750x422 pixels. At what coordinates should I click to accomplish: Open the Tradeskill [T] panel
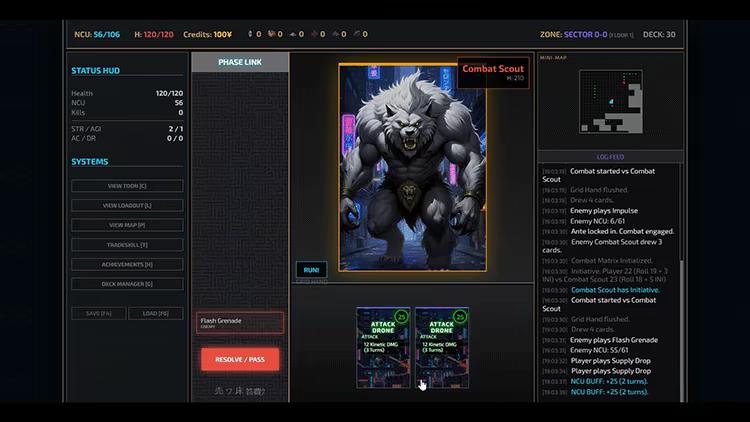(127, 244)
